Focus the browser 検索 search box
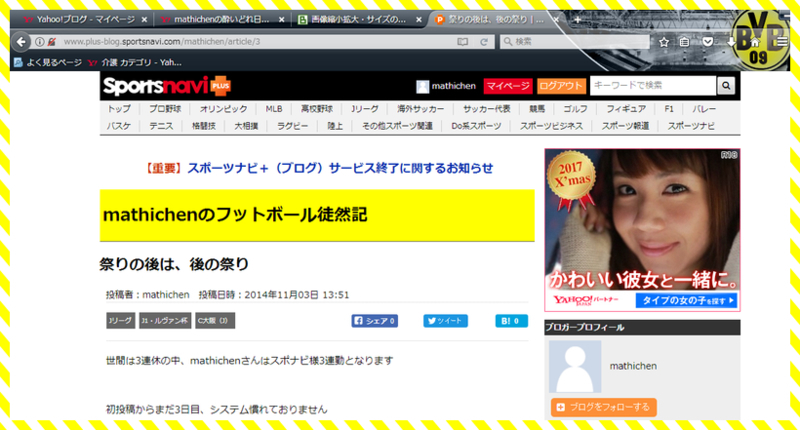800x430 pixels. click(577, 42)
